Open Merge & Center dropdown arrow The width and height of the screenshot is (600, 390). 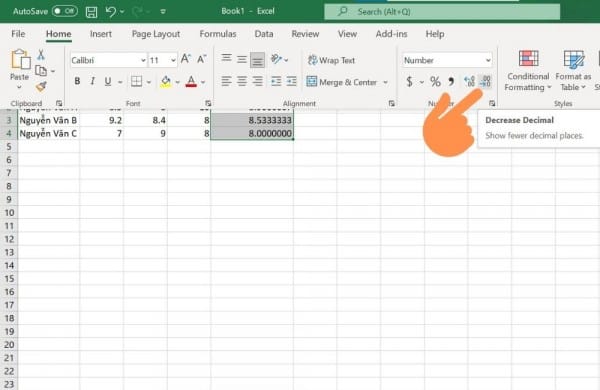tap(385, 82)
